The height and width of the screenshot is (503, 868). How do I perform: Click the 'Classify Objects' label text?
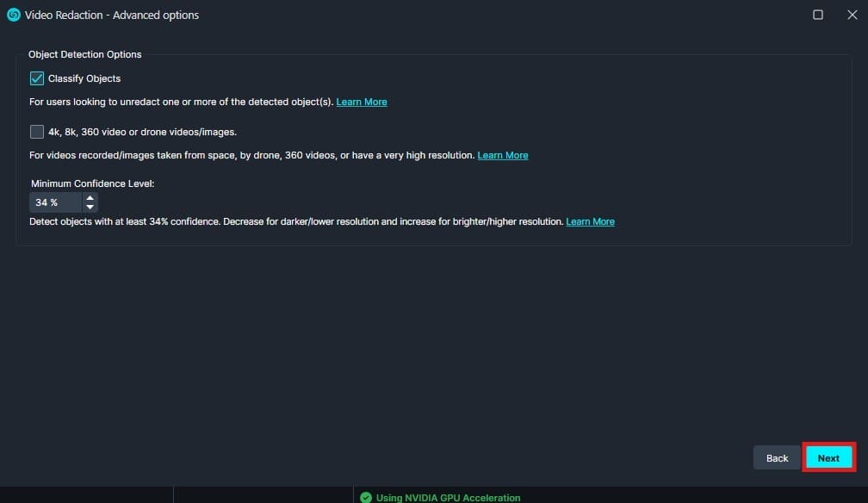click(x=84, y=78)
